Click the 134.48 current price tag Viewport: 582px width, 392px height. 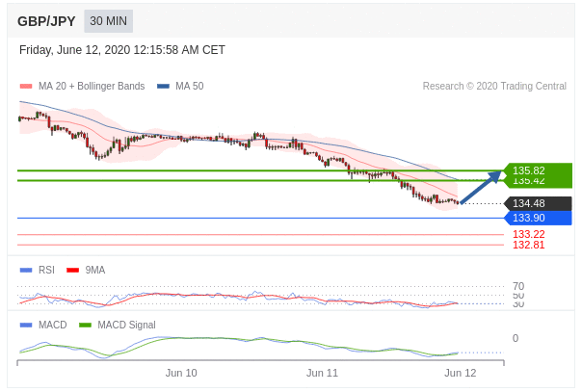[538, 203]
